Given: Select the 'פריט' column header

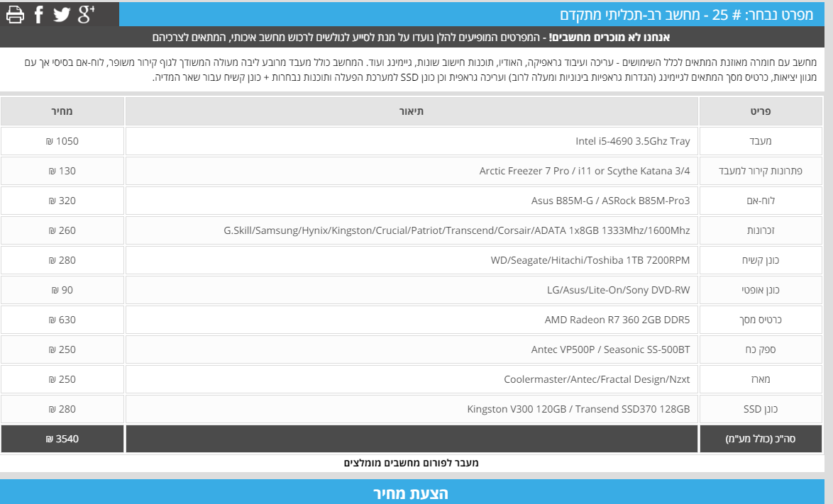Looking at the screenshot, I should coord(761,111).
